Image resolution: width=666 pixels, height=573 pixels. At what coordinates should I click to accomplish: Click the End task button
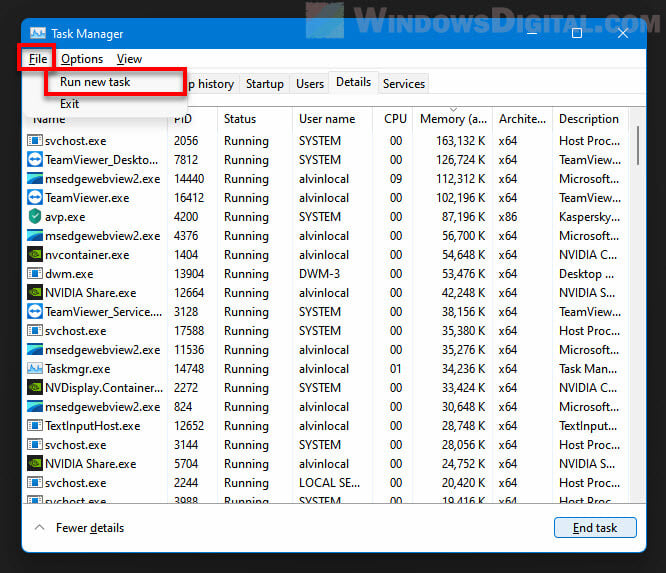pyautogui.click(x=595, y=528)
